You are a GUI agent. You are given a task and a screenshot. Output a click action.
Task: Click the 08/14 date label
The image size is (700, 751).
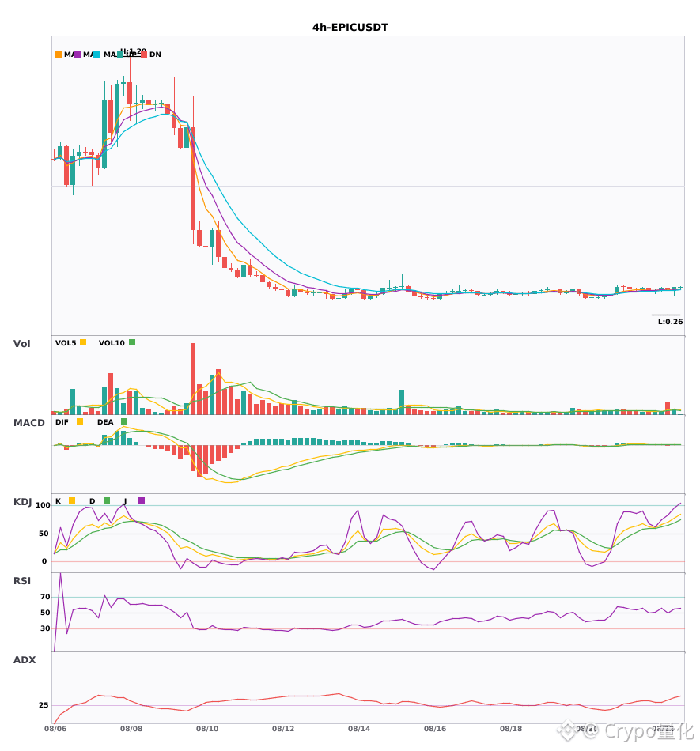coord(359,729)
